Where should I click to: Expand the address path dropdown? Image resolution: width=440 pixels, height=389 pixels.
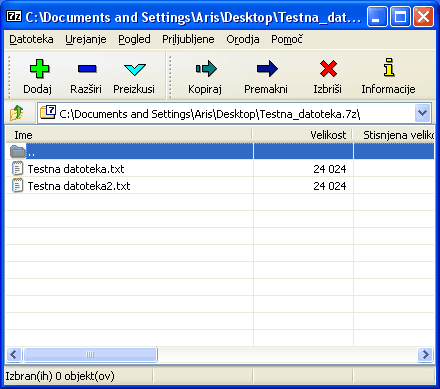click(x=423, y=113)
